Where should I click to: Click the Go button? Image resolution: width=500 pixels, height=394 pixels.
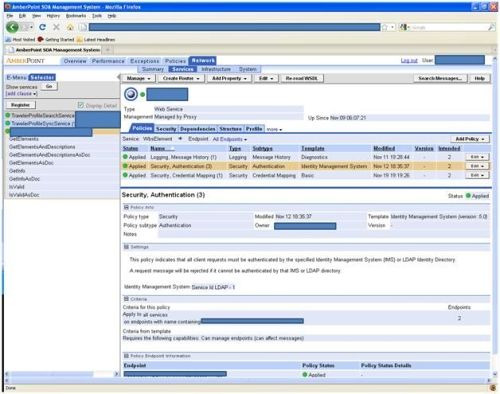[x=49, y=86]
